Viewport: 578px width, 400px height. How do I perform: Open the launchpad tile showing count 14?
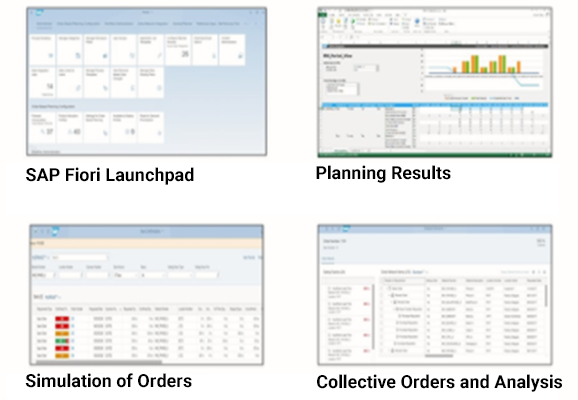pyautogui.click(x=42, y=82)
